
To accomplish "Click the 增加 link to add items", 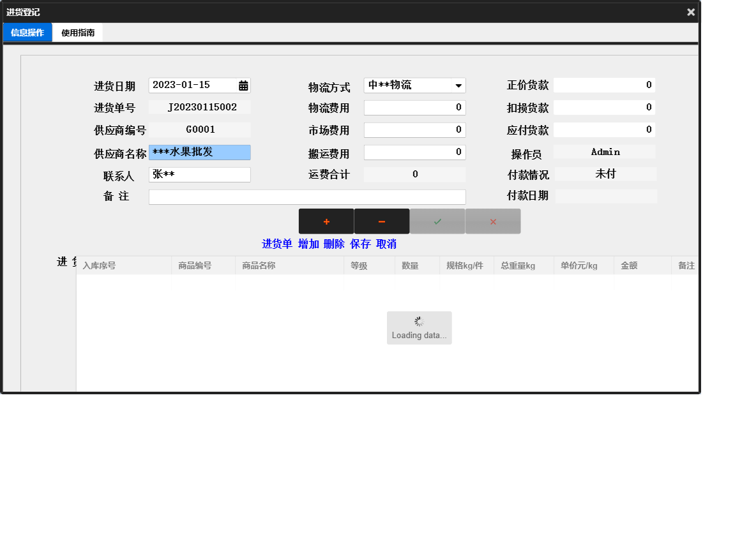I will 308,244.
